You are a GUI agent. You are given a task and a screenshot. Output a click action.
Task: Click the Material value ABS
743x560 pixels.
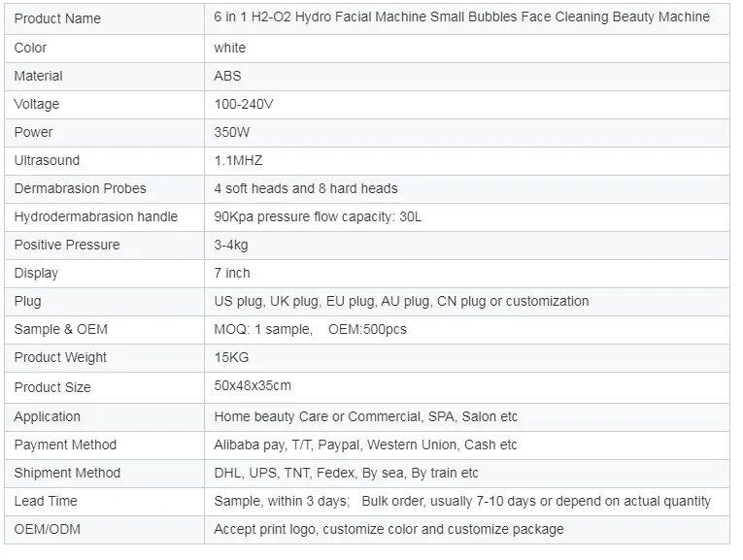(x=227, y=76)
